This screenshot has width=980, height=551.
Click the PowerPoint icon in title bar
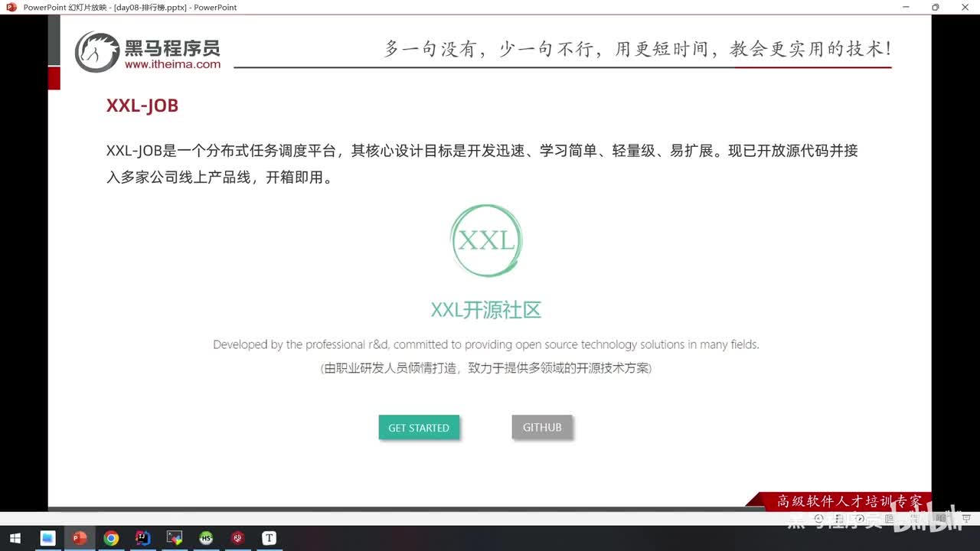tap(11, 7)
